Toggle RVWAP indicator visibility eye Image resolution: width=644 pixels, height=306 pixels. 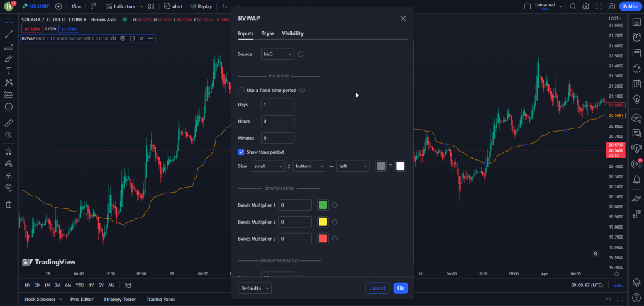113,38
